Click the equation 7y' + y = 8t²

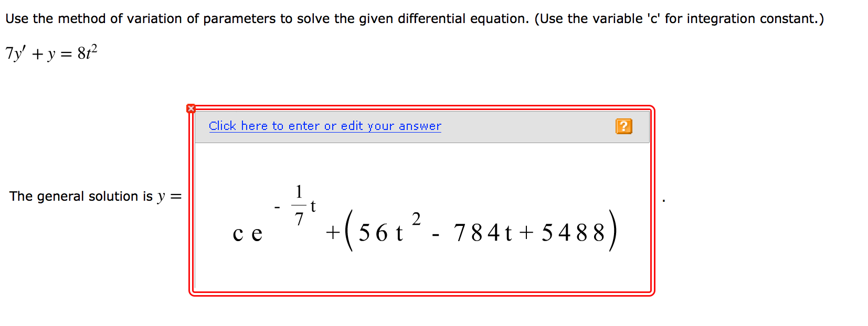coord(50,51)
